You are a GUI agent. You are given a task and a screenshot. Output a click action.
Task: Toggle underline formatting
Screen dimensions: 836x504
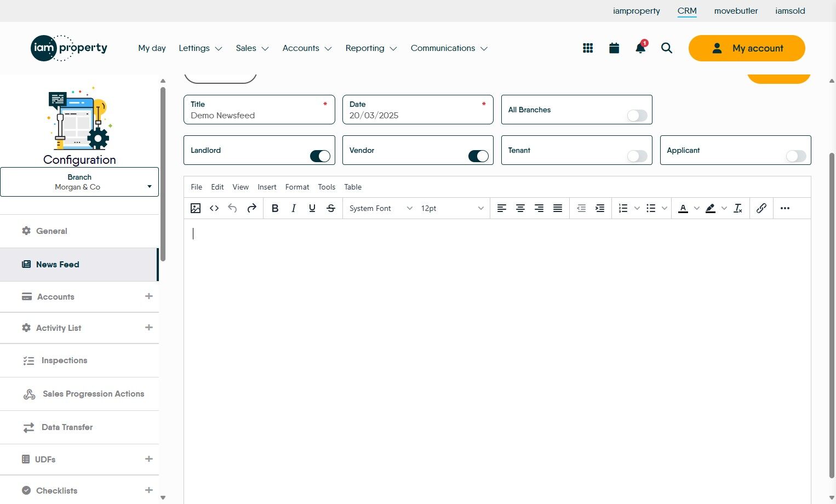click(x=312, y=208)
